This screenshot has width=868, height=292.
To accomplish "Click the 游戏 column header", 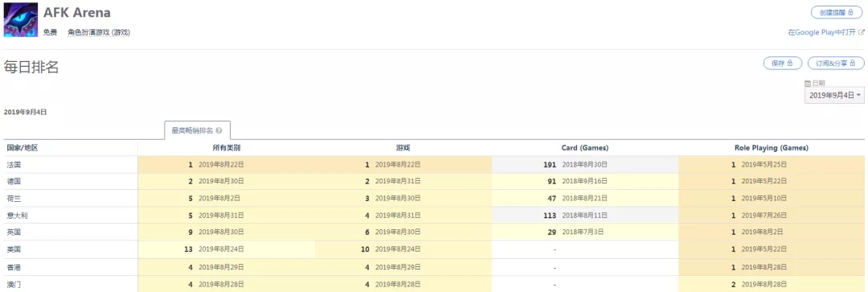I will click(x=403, y=148).
